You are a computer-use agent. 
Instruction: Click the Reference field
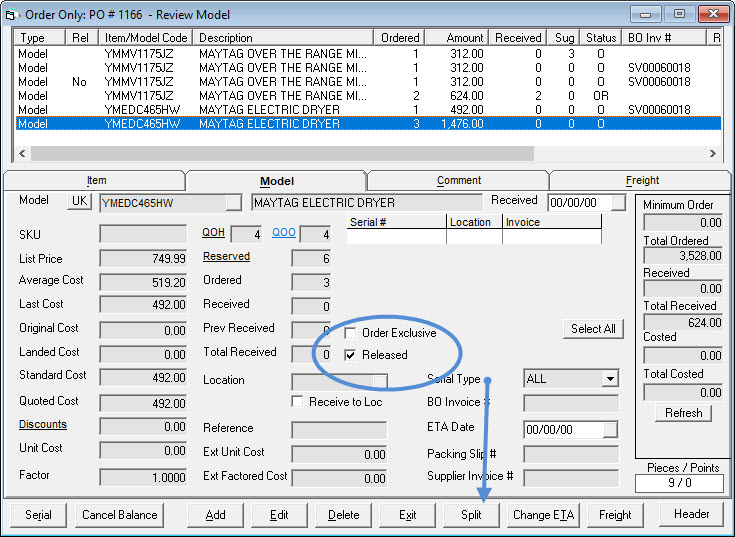pos(339,430)
